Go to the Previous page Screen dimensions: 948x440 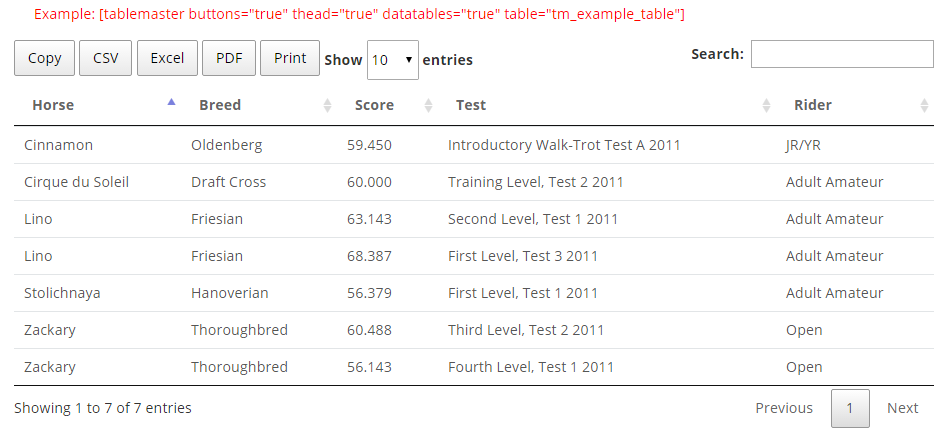coord(784,408)
